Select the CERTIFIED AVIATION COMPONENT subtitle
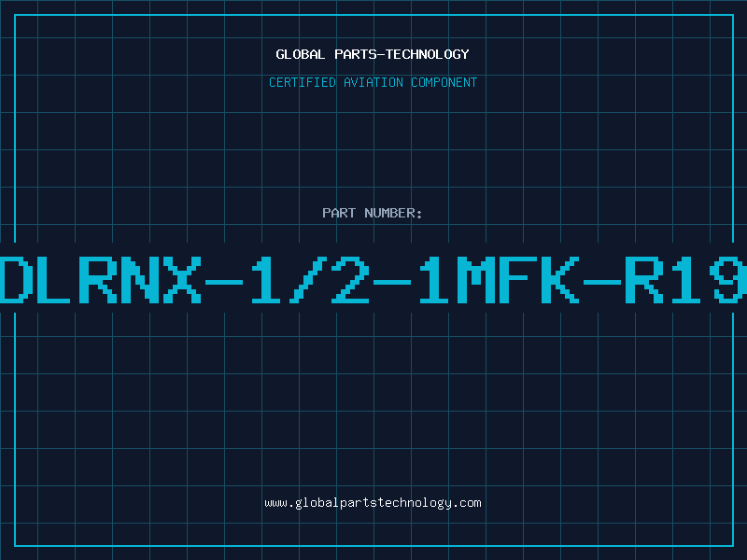This screenshot has width=747, height=560. click(x=373, y=82)
